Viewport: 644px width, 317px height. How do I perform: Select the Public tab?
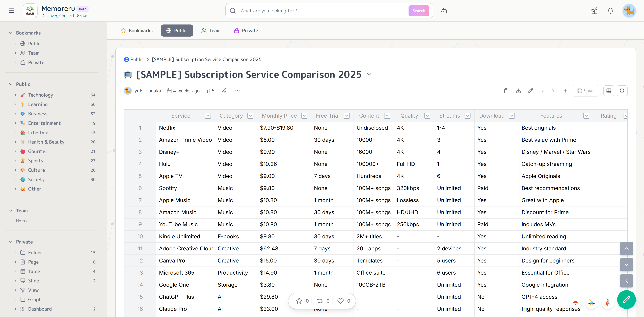(x=177, y=31)
